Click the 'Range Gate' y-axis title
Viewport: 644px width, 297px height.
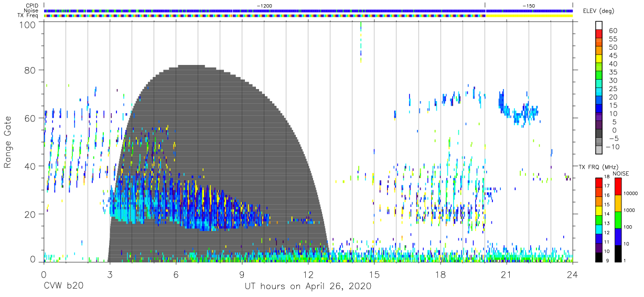pyautogui.click(x=8, y=142)
